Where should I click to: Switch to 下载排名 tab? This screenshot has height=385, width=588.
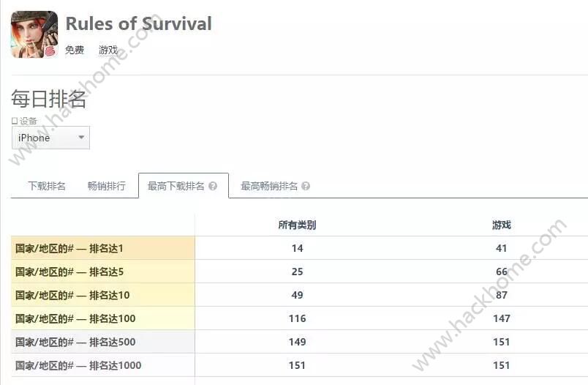click(47, 186)
